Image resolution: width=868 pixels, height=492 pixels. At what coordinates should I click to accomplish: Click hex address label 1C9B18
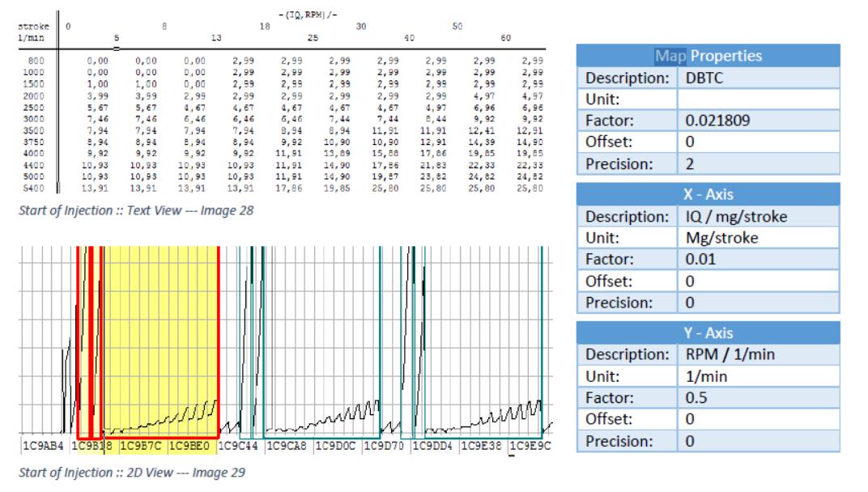[91, 446]
